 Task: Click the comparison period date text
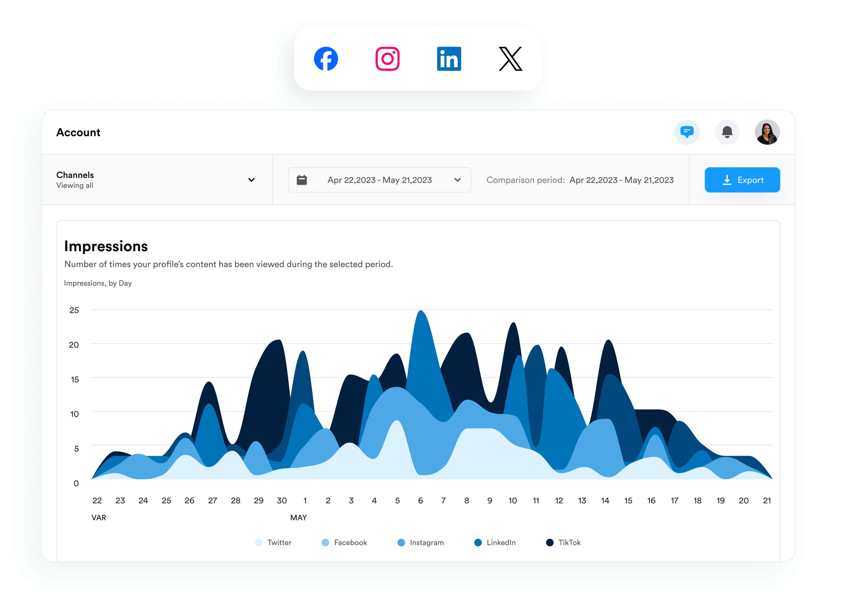tap(621, 180)
